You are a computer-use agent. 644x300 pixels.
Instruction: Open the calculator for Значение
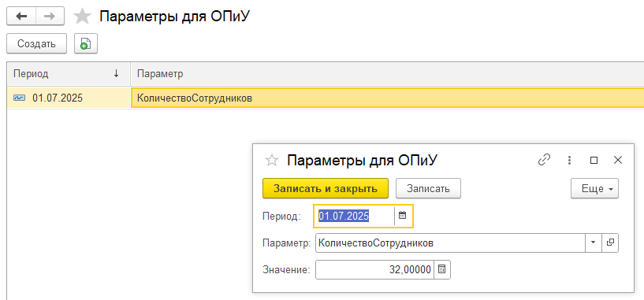[x=442, y=269]
